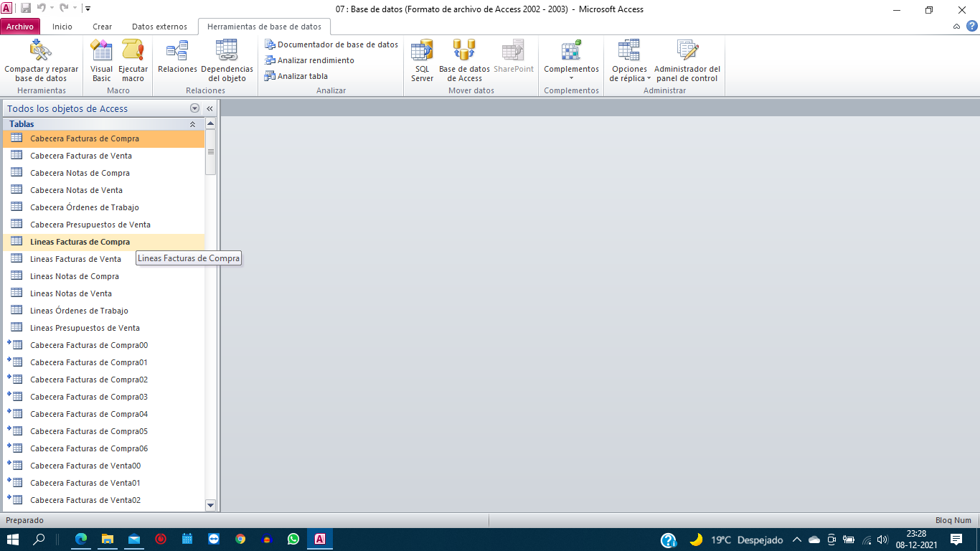980x551 pixels.
Task: Select table Cabecera Órdenes de Trabajo
Action: coord(103,207)
